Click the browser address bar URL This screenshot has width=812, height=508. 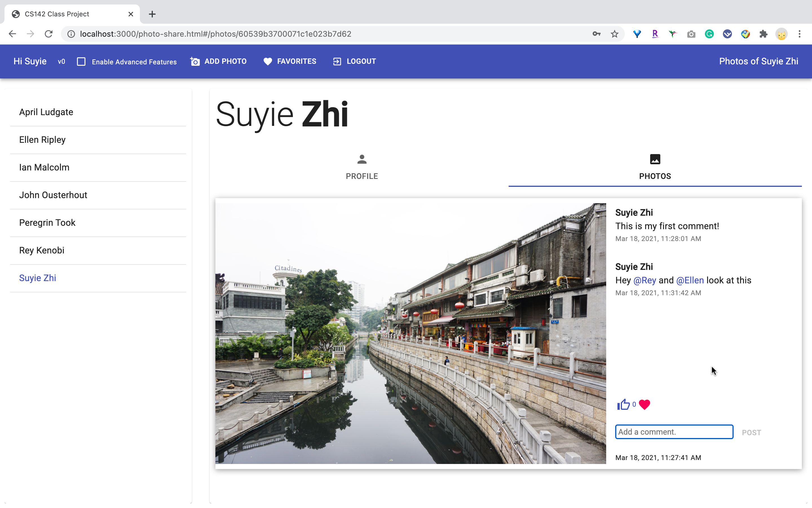(x=215, y=34)
